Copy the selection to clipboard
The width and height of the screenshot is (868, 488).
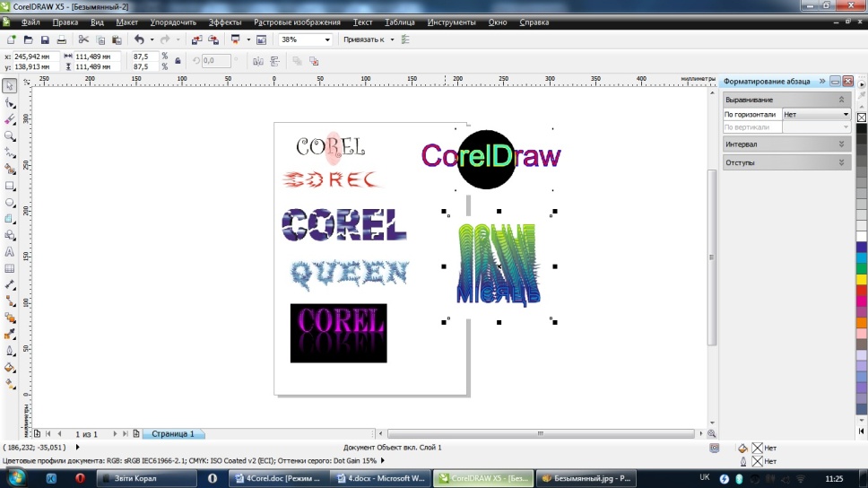point(100,39)
